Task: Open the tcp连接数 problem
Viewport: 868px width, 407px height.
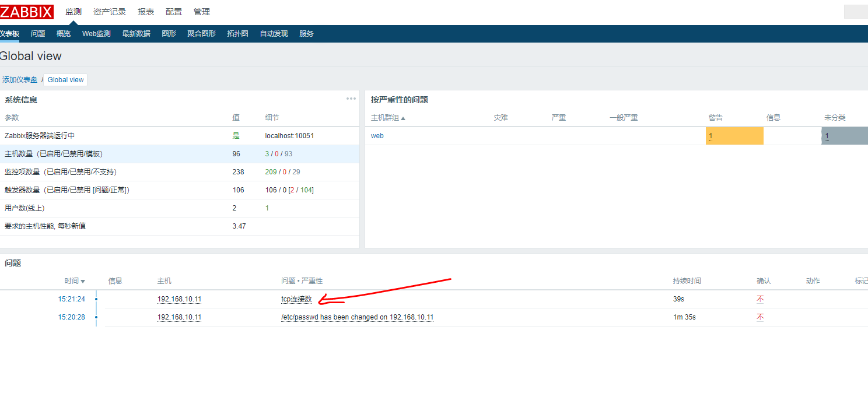Action: pyautogui.click(x=296, y=299)
